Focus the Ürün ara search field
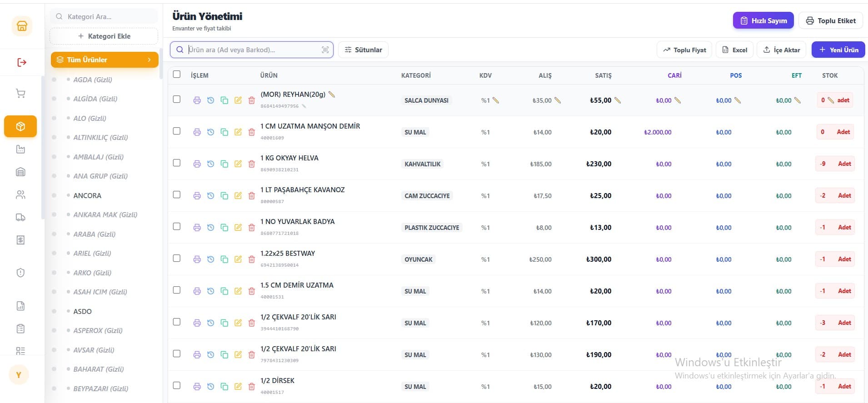 252,50
